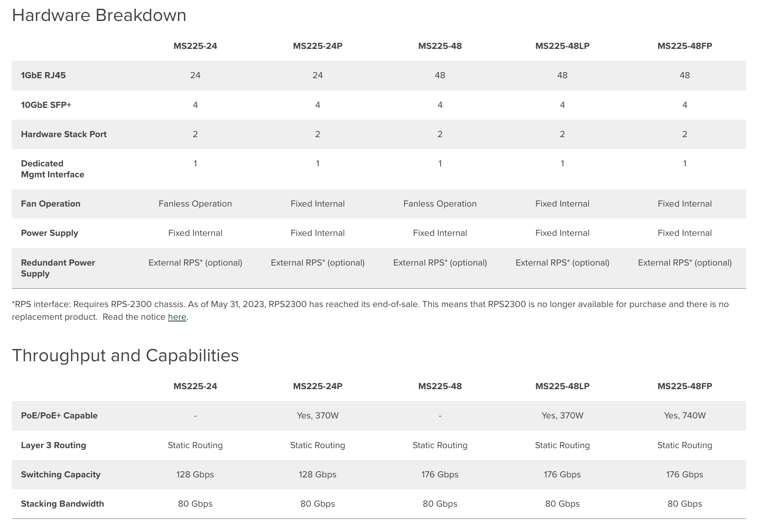Select MS225-48FP column header in throughput table
This screenshot has width=764, height=532.
coord(684,386)
